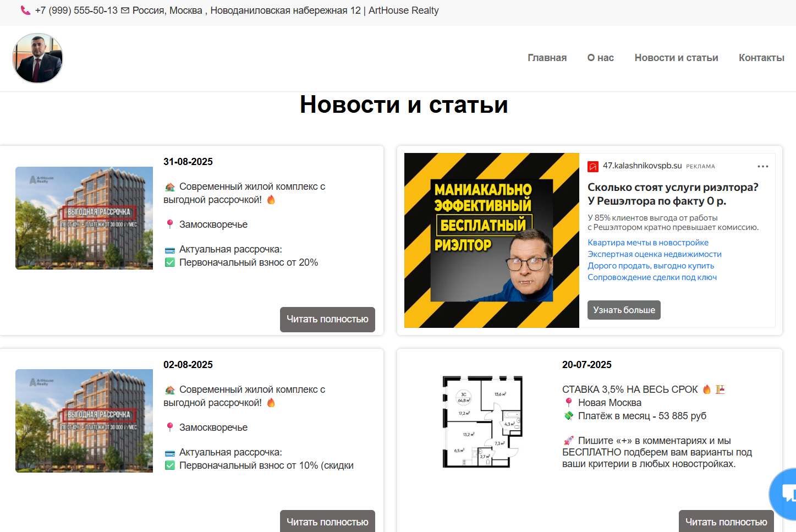Open floor plan image of 20-07-2025 article

point(482,422)
